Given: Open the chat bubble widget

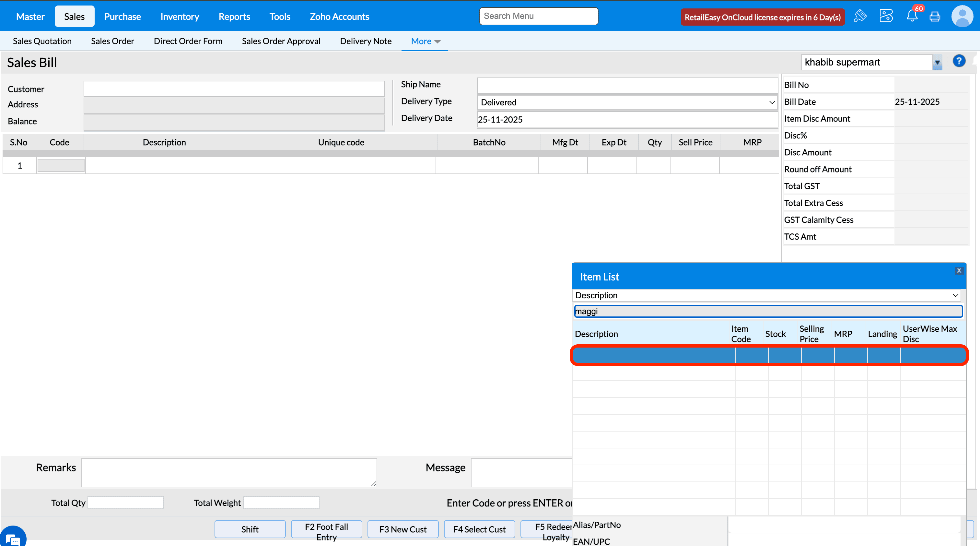Looking at the screenshot, I should (12, 539).
